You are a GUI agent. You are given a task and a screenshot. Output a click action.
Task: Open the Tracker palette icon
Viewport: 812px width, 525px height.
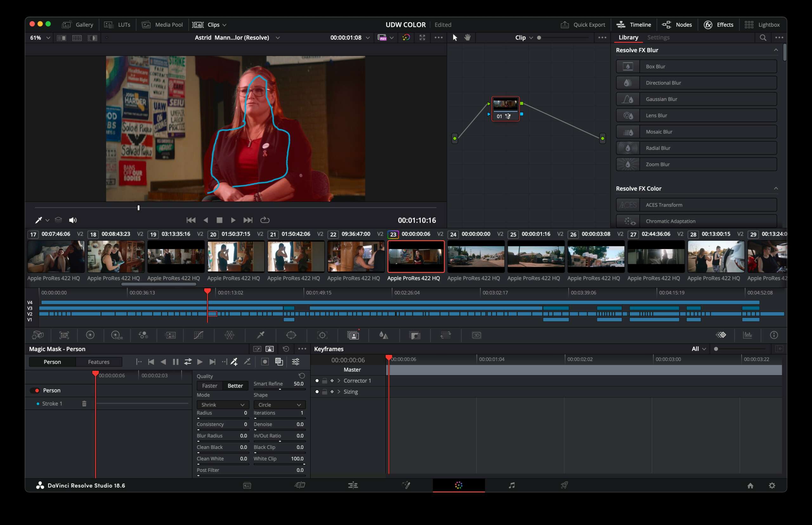tap(322, 335)
